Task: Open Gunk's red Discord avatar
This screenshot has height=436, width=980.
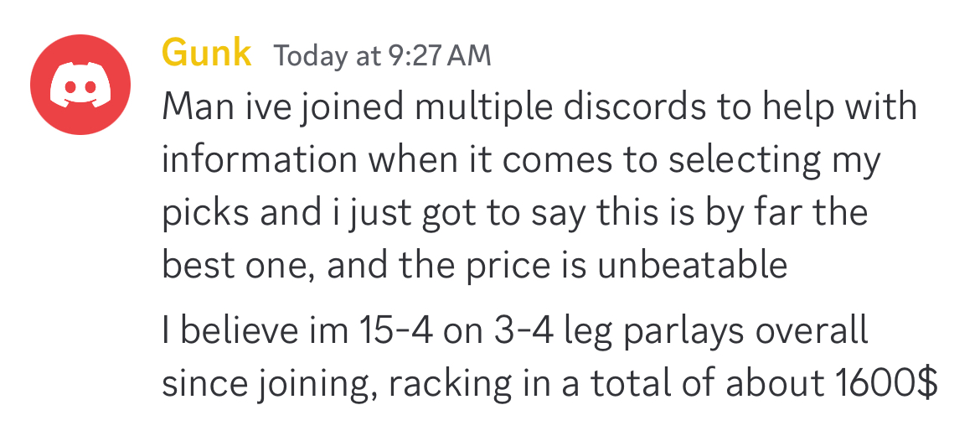Action: pos(80,85)
